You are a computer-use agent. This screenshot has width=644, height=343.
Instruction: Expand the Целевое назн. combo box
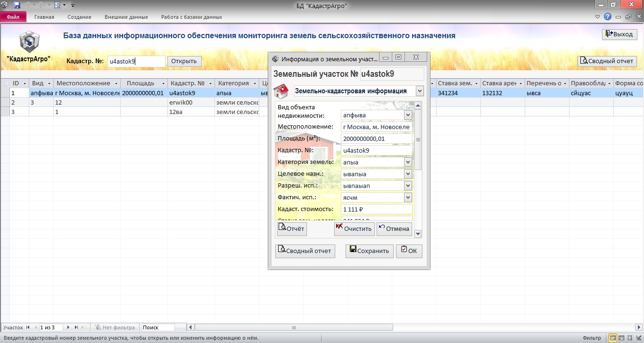point(408,174)
